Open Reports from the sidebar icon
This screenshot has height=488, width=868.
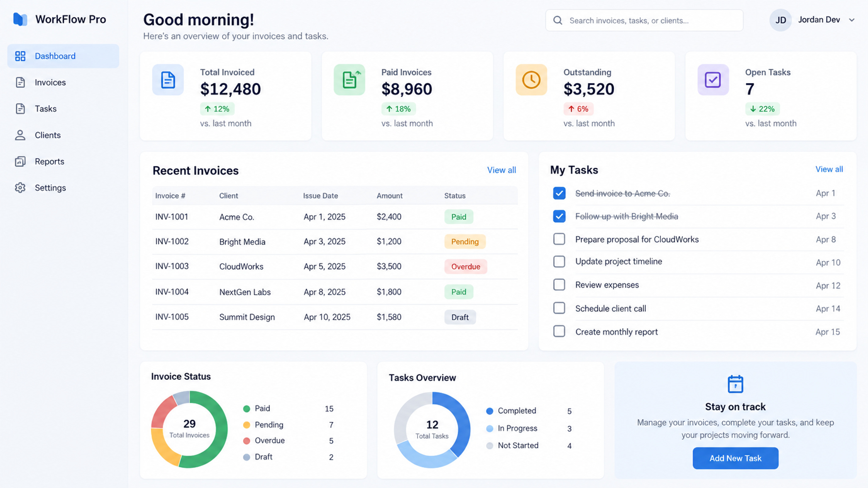click(20, 161)
